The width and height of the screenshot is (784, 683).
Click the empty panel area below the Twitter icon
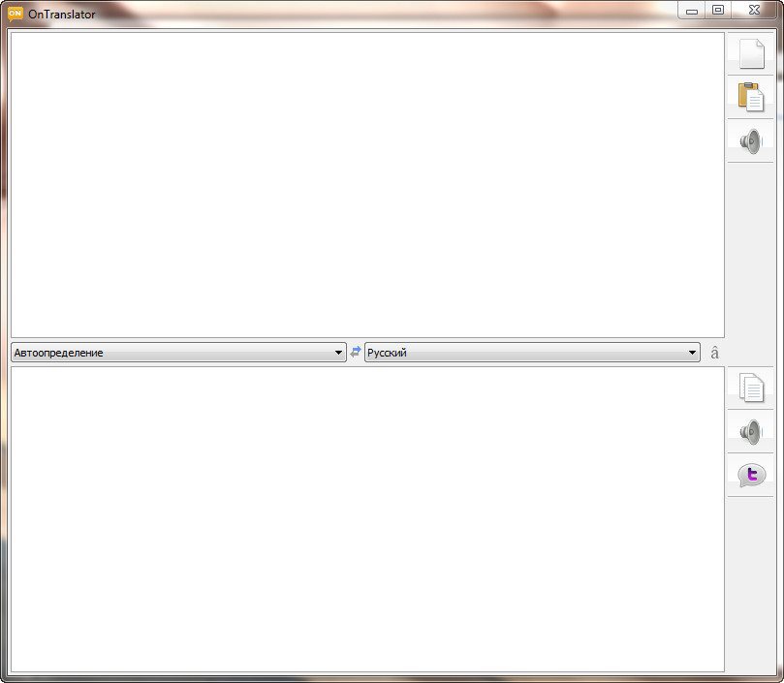pyautogui.click(x=751, y=581)
